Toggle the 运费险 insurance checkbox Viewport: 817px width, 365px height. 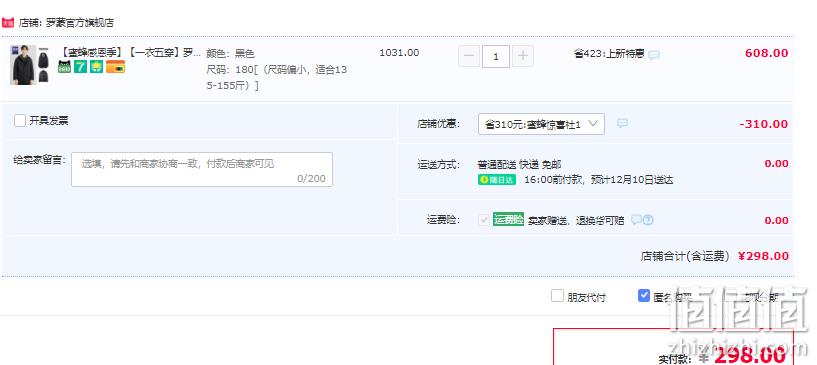(x=484, y=220)
